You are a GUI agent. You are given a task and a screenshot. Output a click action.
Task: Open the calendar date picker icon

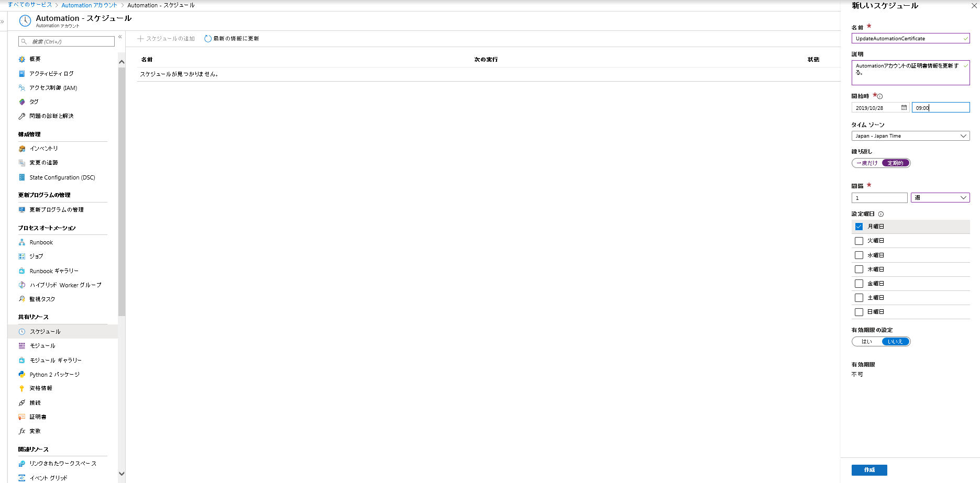coord(904,107)
